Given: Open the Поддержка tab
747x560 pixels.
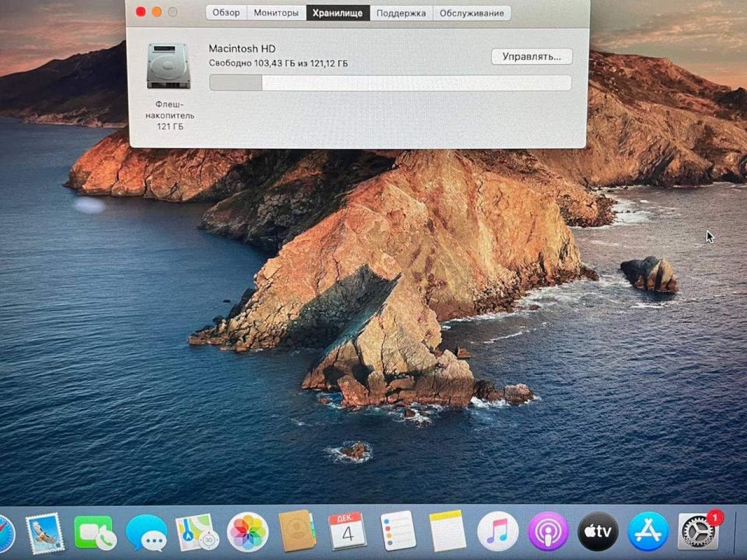Looking at the screenshot, I should 401,13.
